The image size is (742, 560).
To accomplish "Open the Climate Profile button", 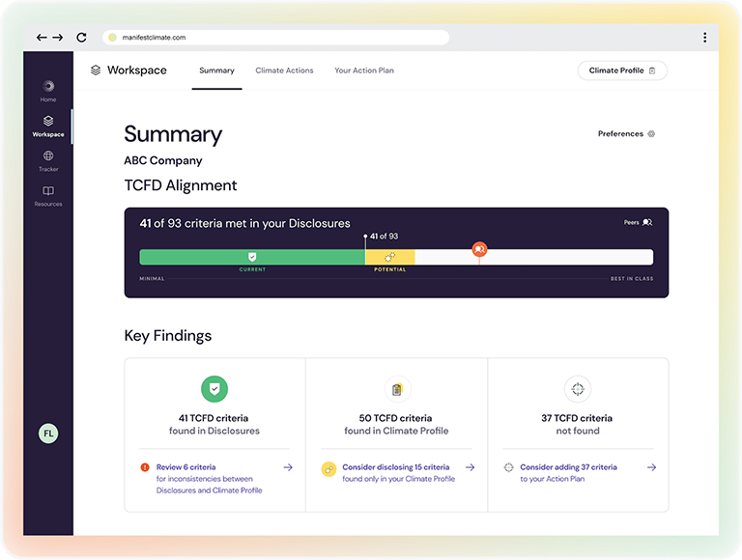I will pyautogui.click(x=622, y=70).
